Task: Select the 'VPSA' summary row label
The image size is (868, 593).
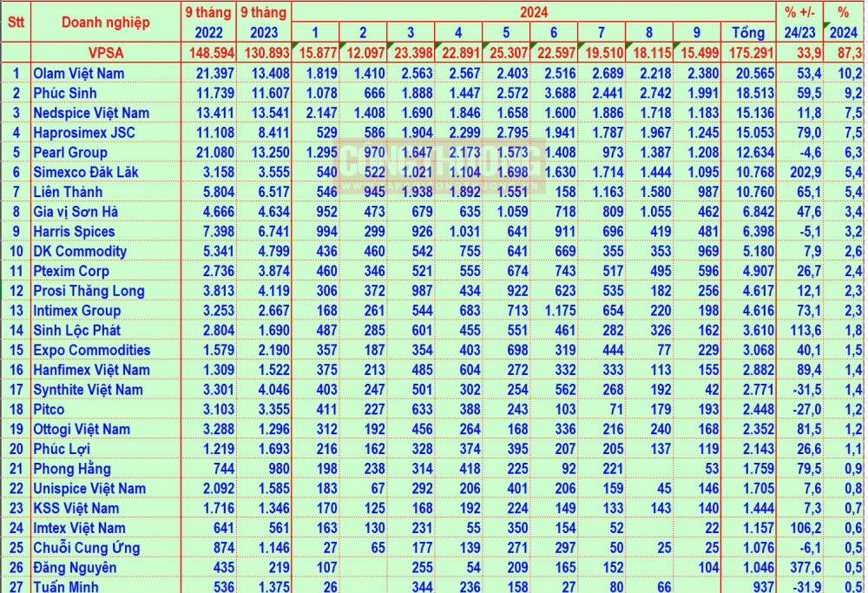Action: click(x=106, y=53)
